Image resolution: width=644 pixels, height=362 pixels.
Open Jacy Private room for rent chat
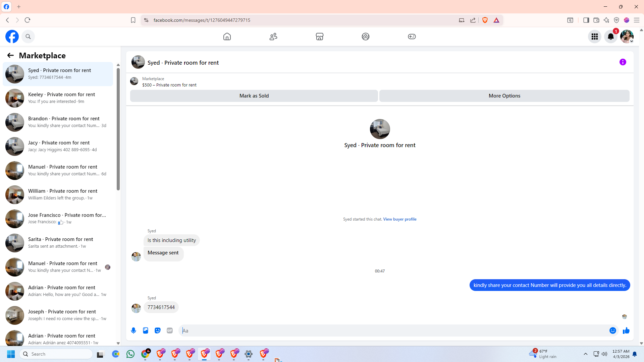tap(58, 146)
